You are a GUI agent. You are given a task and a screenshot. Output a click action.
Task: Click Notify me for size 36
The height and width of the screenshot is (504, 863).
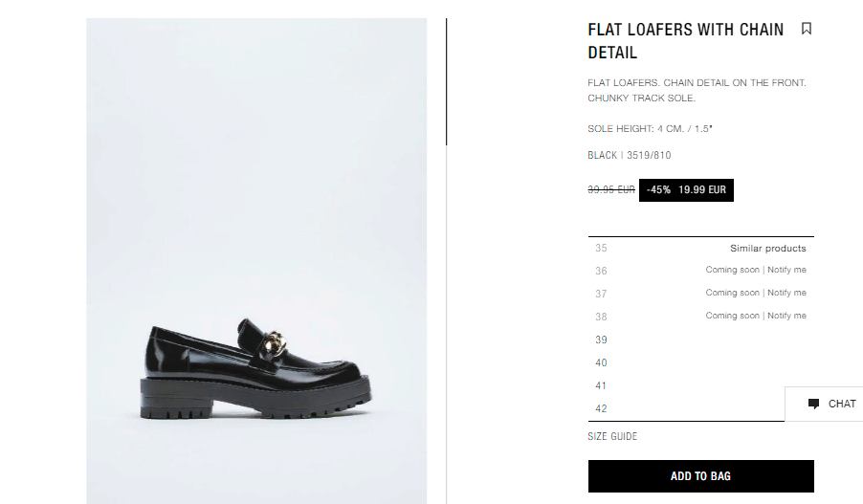pos(786,270)
